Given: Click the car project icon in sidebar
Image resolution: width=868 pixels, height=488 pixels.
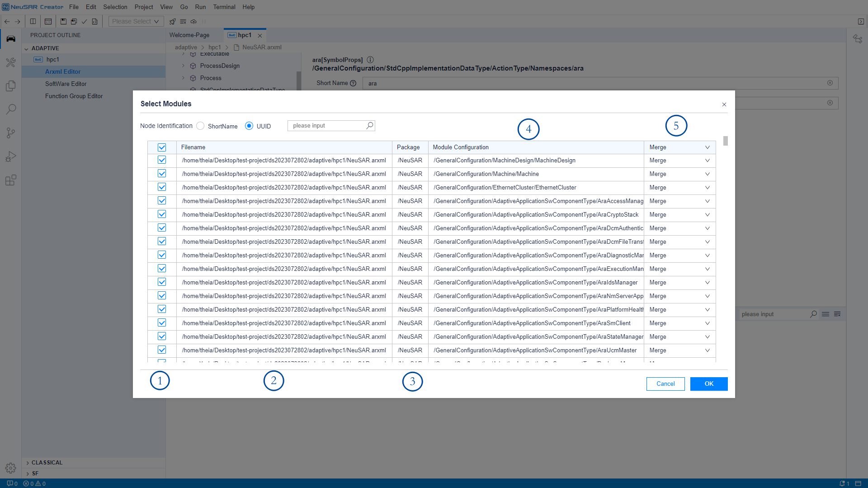Looking at the screenshot, I should tap(11, 39).
